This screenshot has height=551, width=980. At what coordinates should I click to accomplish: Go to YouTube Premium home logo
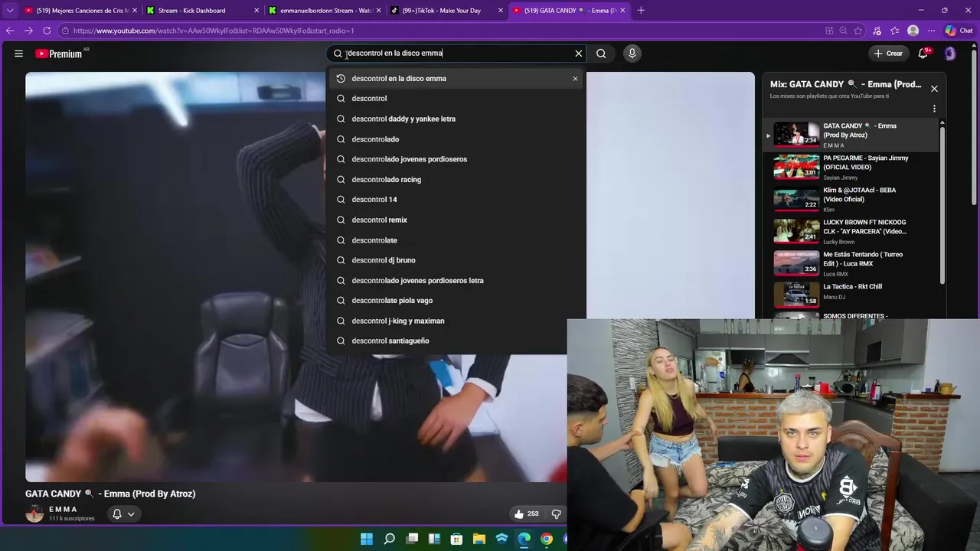[59, 54]
